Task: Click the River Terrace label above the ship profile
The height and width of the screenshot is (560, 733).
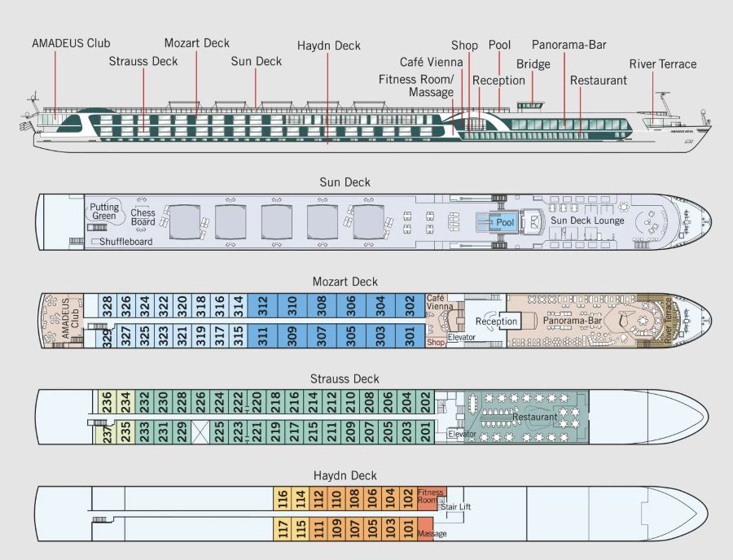Action: (x=663, y=64)
